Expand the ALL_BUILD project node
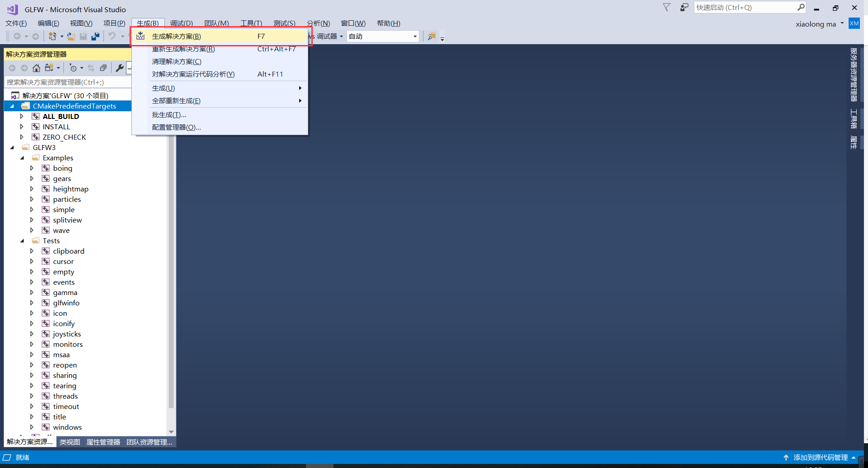Viewport: 868px width, 468px height. [x=22, y=116]
